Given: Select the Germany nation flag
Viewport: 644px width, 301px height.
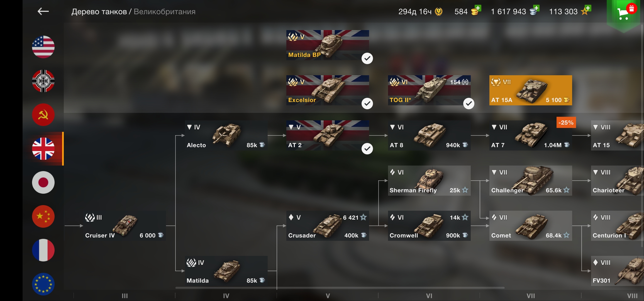Looking at the screenshot, I should pyautogui.click(x=43, y=81).
